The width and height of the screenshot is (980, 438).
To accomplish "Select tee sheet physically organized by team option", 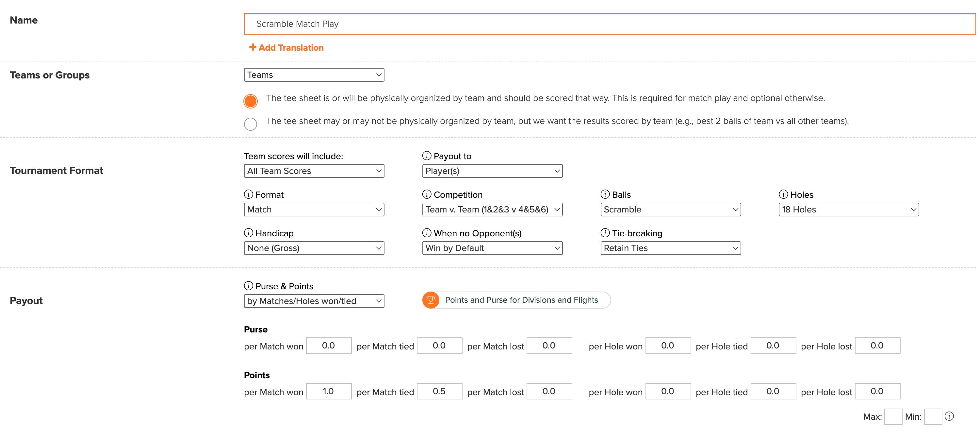I will click(x=250, y=101).
